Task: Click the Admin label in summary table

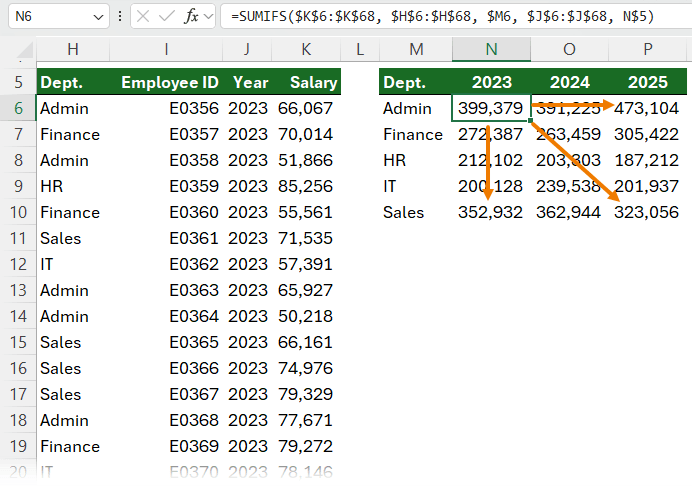Action: pos(416,108)
